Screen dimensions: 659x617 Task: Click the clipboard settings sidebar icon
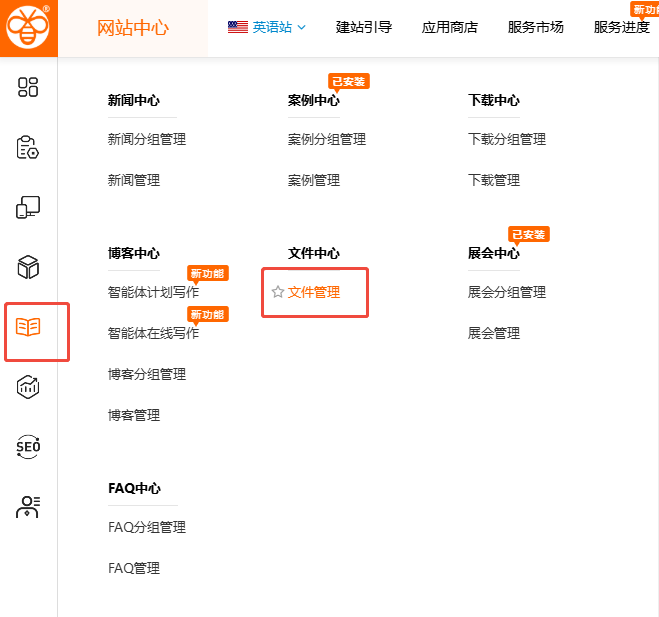[x=28, y=148]
